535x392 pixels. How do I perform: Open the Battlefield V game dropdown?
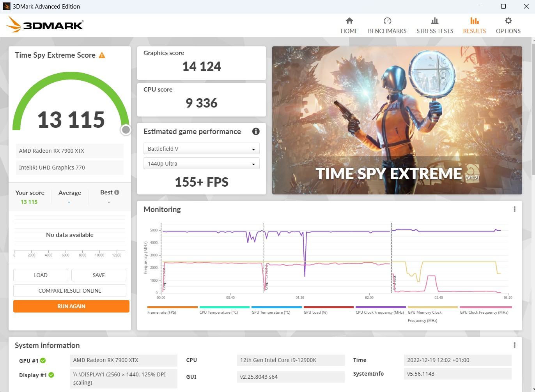tap(201, 149)
